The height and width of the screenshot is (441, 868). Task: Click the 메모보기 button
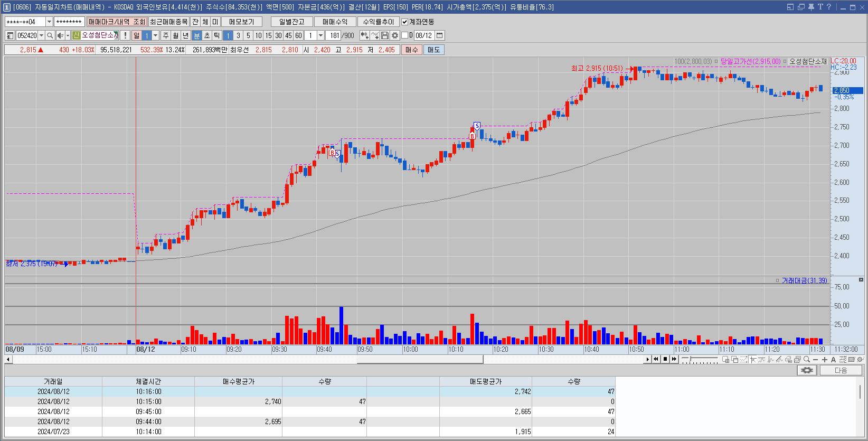[242, 22]
